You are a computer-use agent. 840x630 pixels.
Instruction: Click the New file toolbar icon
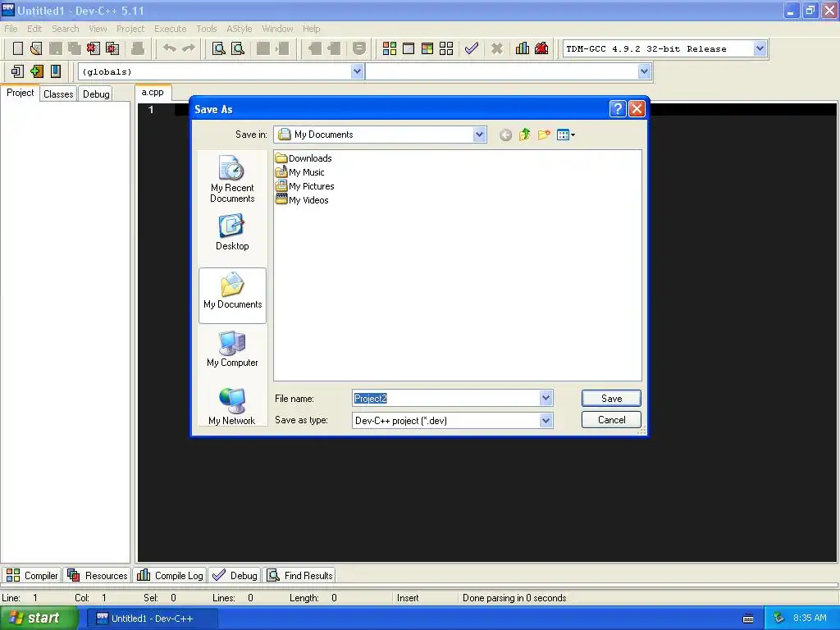point(18,48)
